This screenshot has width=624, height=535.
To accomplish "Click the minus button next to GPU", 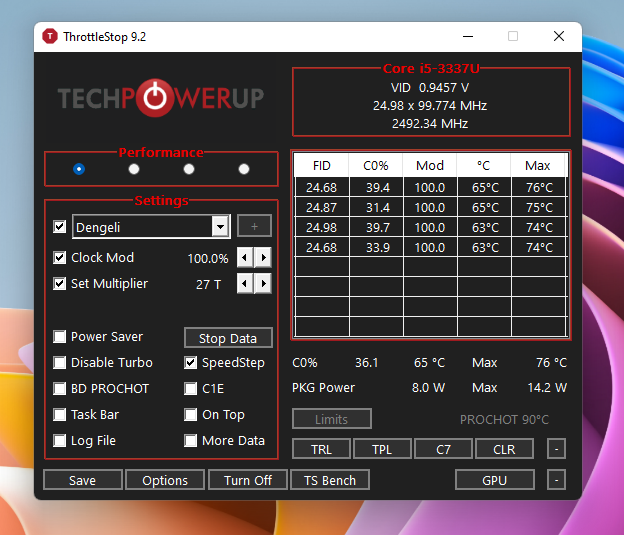I will 556,480.
